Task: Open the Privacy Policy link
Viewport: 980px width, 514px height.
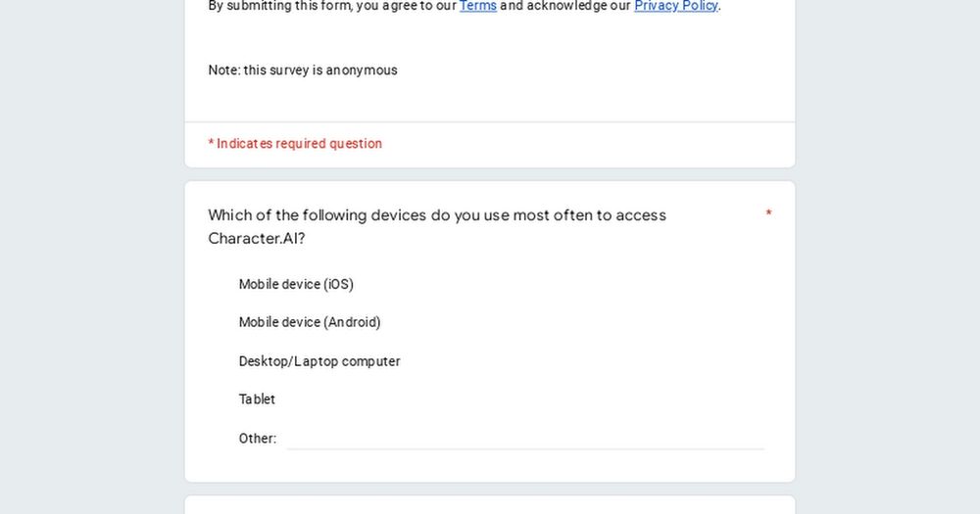Action: [x=675, y=6]
